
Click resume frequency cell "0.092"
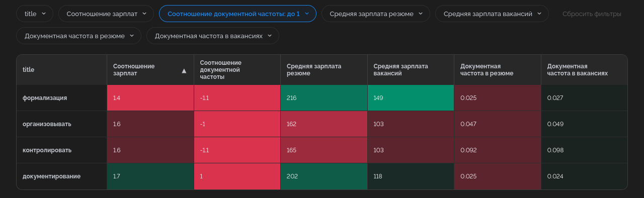(498, 150)
